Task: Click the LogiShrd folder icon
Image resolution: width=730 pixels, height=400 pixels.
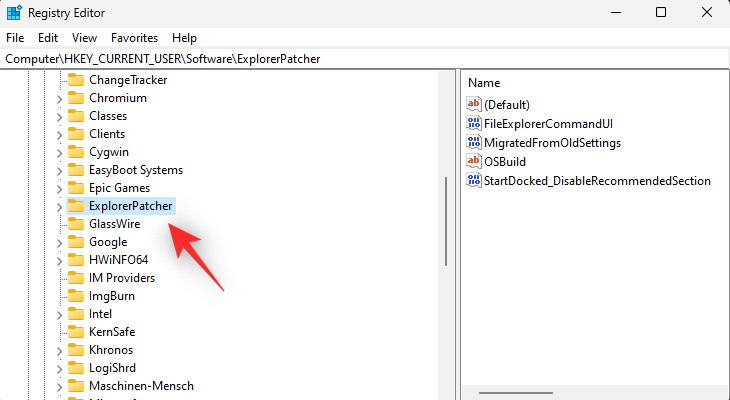Action: pyautogui.click(x=75, y=368)
